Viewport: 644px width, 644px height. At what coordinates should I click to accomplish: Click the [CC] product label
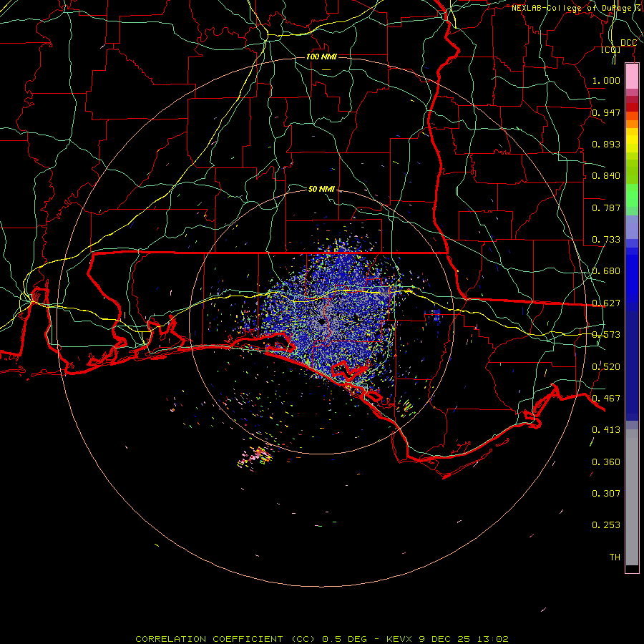[x=610, y=49]
